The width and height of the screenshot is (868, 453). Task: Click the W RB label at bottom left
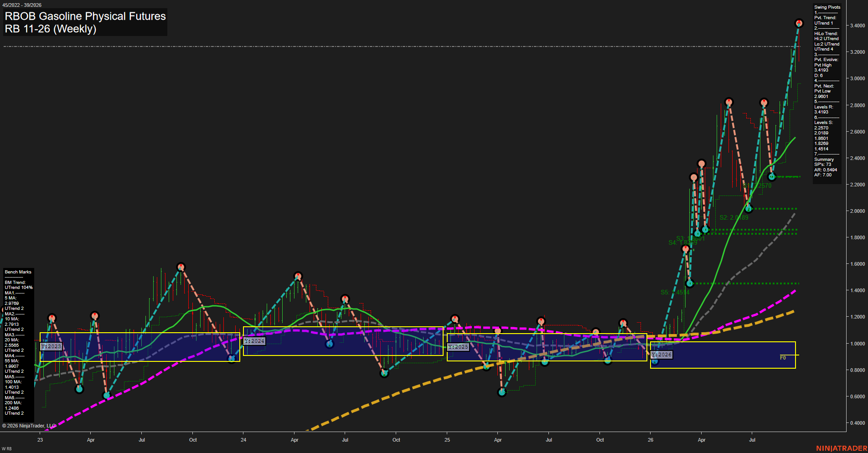(x=6, y=449)
